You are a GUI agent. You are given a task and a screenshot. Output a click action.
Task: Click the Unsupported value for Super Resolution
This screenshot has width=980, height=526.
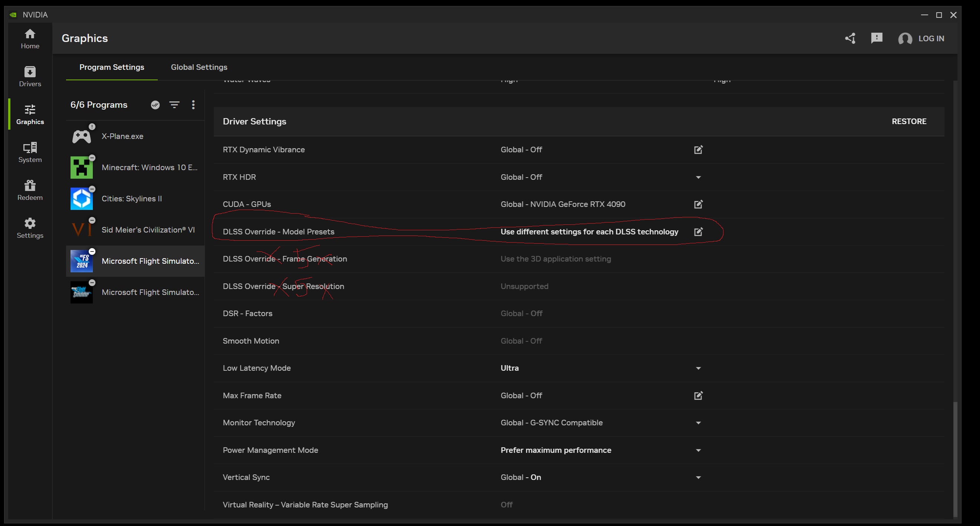coord(524,287)
